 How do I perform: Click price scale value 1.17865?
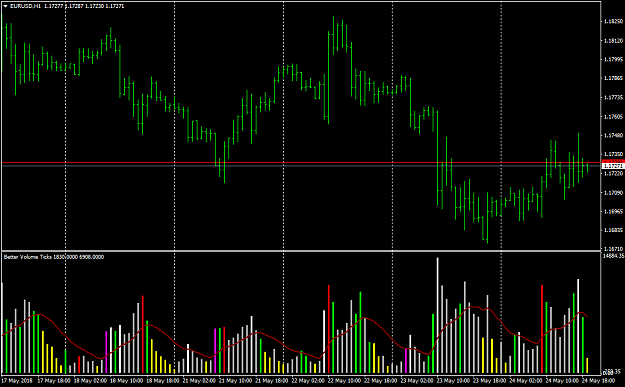coord(613,79)
